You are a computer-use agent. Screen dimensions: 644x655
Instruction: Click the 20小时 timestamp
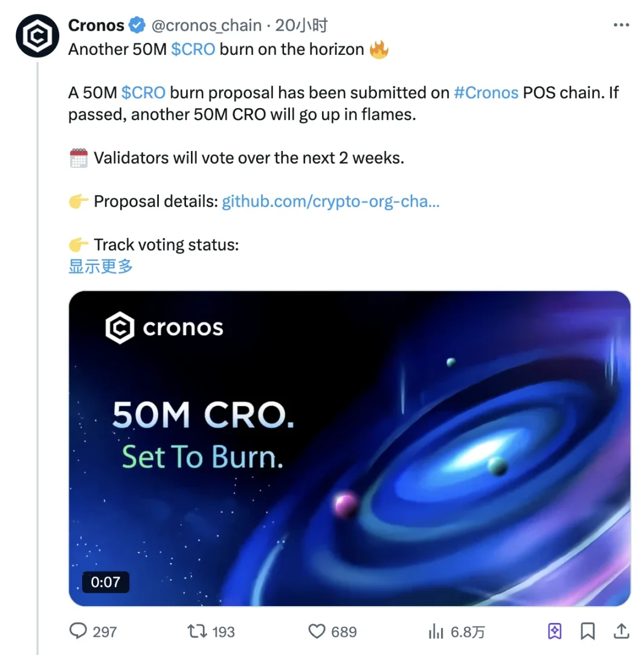pos(301,26)
